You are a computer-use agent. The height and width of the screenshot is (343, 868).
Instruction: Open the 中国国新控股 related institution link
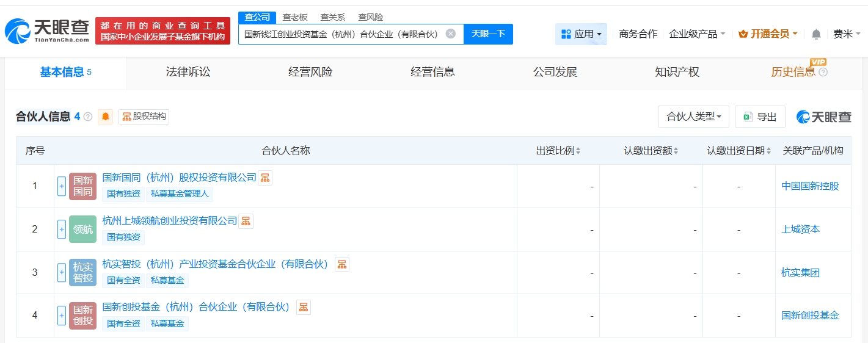(x=810, y=186)
